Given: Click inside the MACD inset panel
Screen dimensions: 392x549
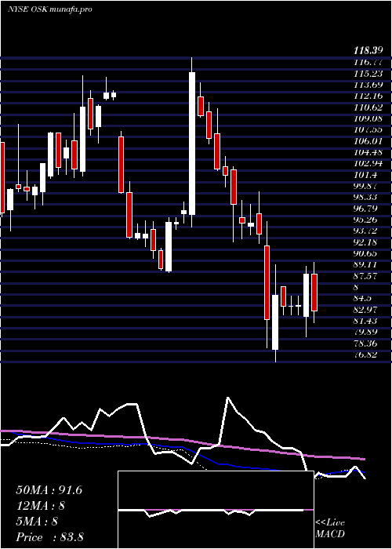Looking at the screenshot, I should tap(216, 510).
